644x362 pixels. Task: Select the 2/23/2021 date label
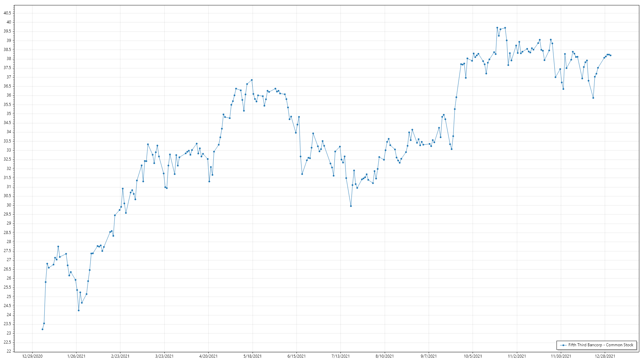click(120, 356)
